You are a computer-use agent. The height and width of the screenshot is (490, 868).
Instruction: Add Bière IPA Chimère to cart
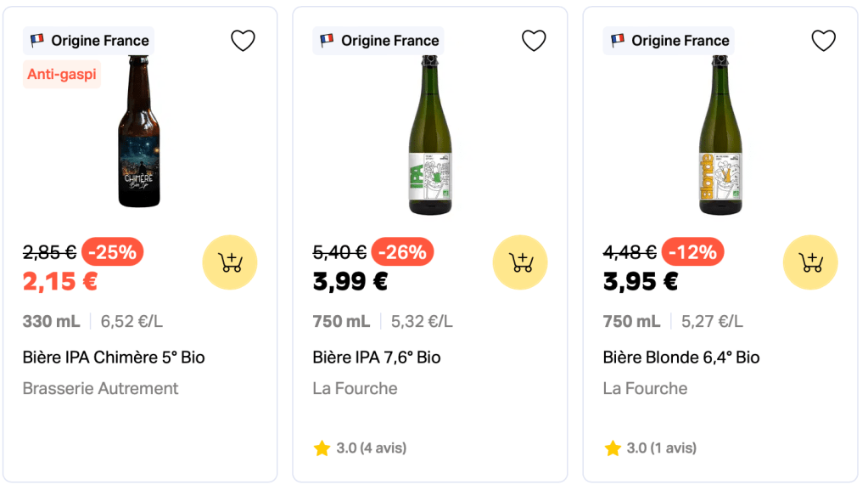tap(230, 262)
